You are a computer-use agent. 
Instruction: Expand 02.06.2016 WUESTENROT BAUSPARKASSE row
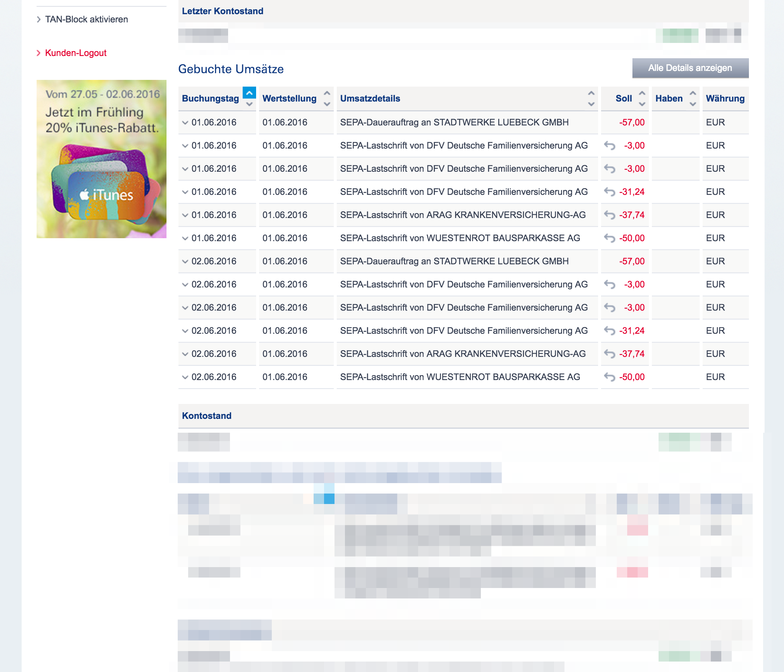click(x=185, y=377)
